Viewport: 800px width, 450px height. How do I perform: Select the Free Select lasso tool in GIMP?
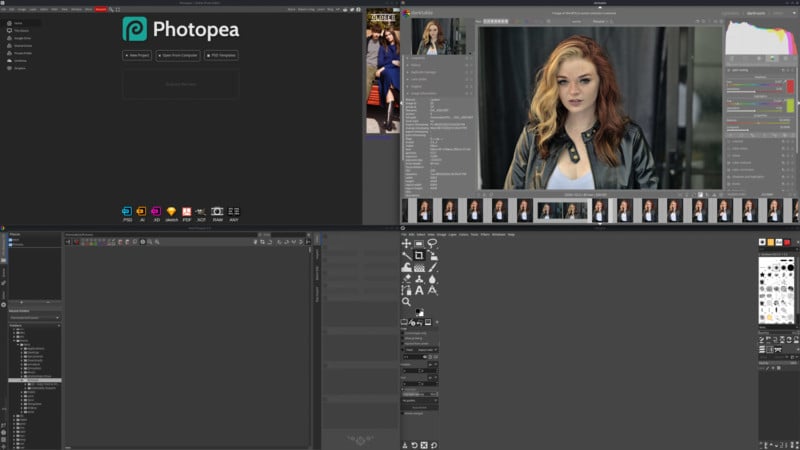point(432,243)
